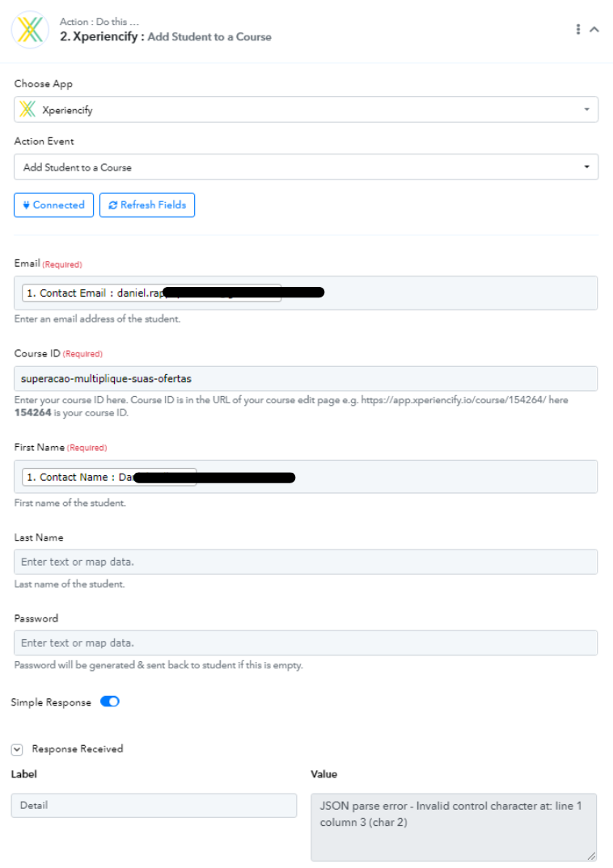Click the Detail label field
Viewport: 613px width, 868px height.
[154, 806]
